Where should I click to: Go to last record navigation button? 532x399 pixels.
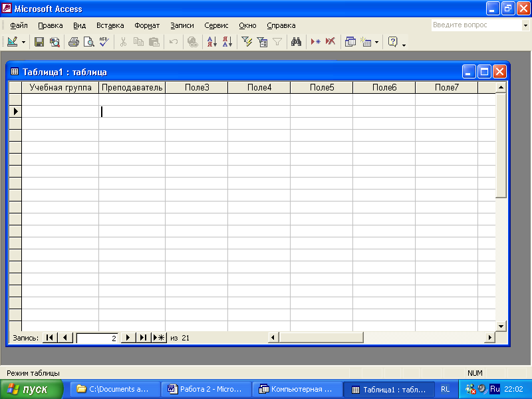click(x=143, y=338)
